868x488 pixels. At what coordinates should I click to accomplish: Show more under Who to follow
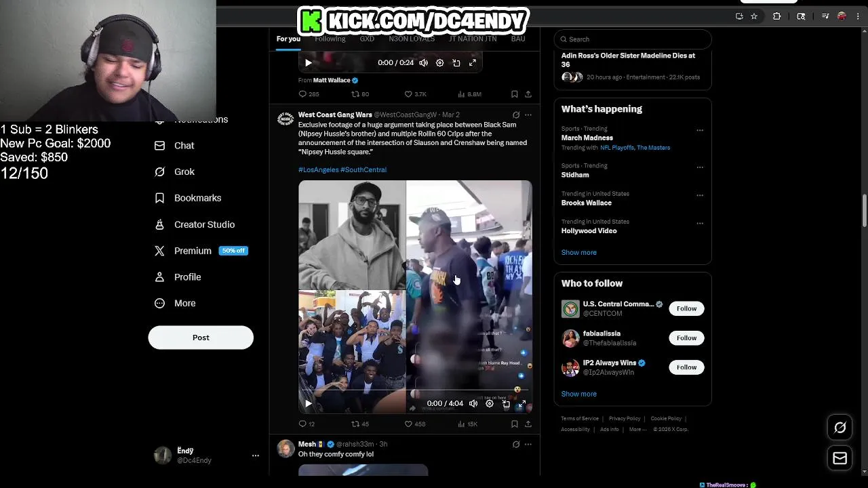tap(578, 394)
